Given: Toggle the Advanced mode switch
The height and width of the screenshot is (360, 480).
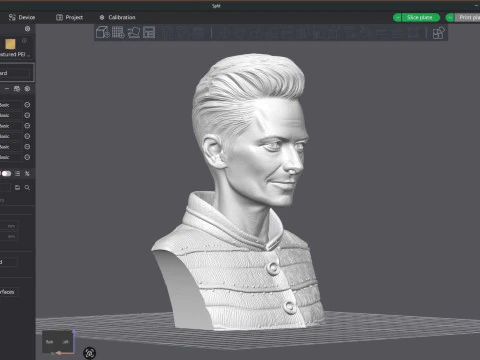Looking at the screenshot, I should (x=6, y=173).
